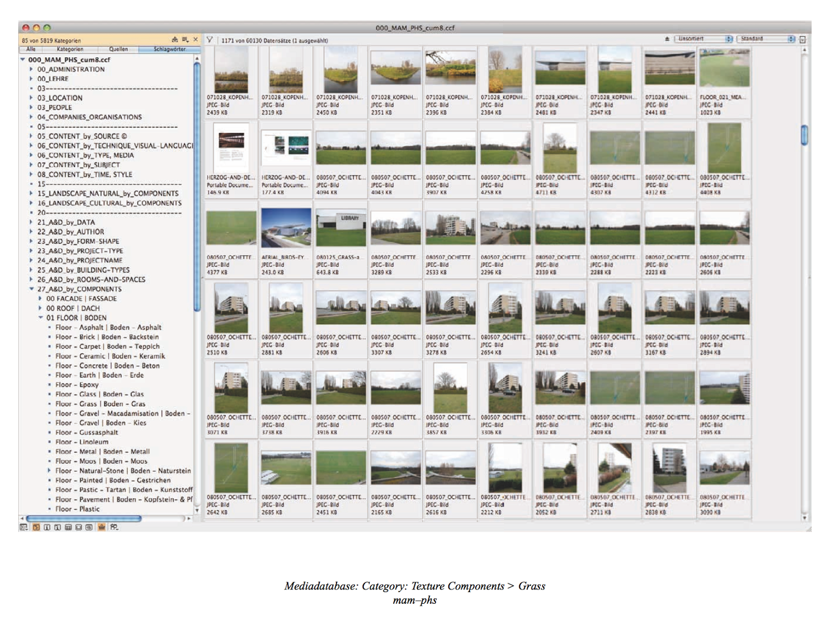Toggle the orange basket icon in bottom toolbar
Viewport: 840px width, 621px height.
click(102, 527)
